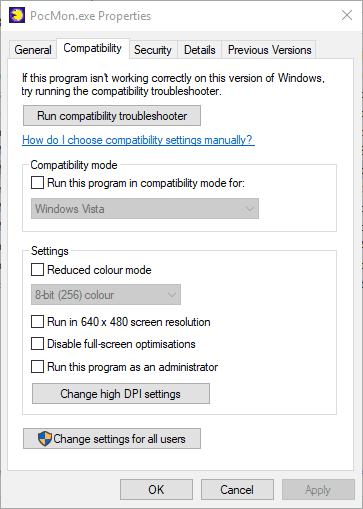Tick Run this program as an administrator
363x509 pixels.
pos(37,367)
